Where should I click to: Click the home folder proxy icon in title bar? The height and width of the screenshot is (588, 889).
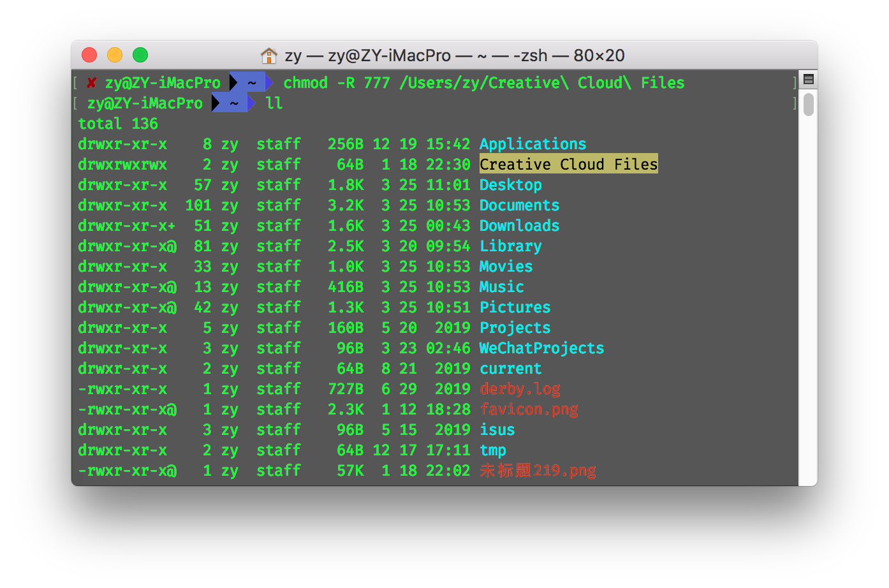269,56
